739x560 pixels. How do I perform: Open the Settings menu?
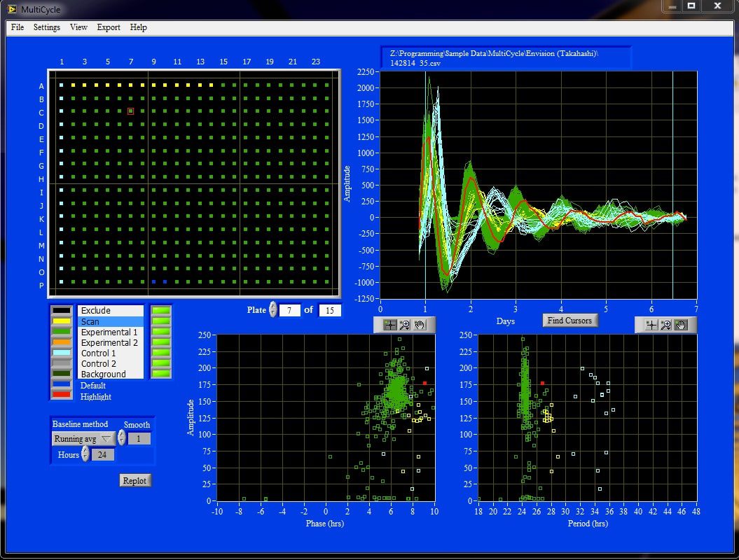pos(46,27)
